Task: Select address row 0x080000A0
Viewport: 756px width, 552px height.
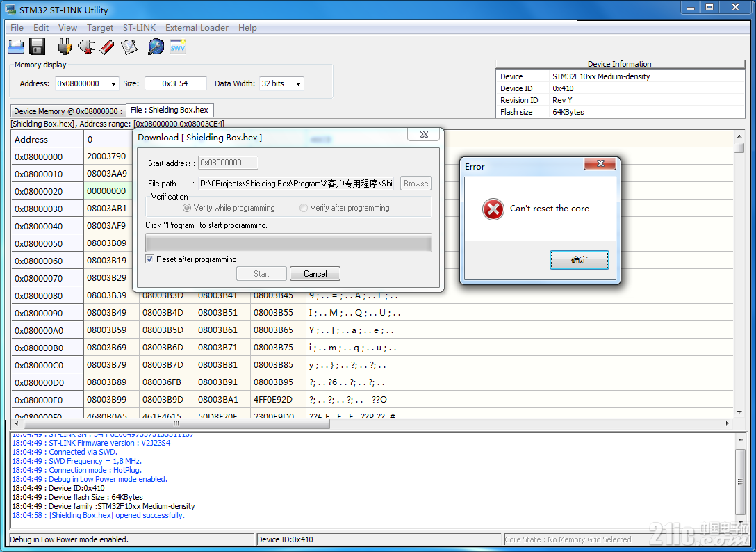Action: tap(47, 330)
